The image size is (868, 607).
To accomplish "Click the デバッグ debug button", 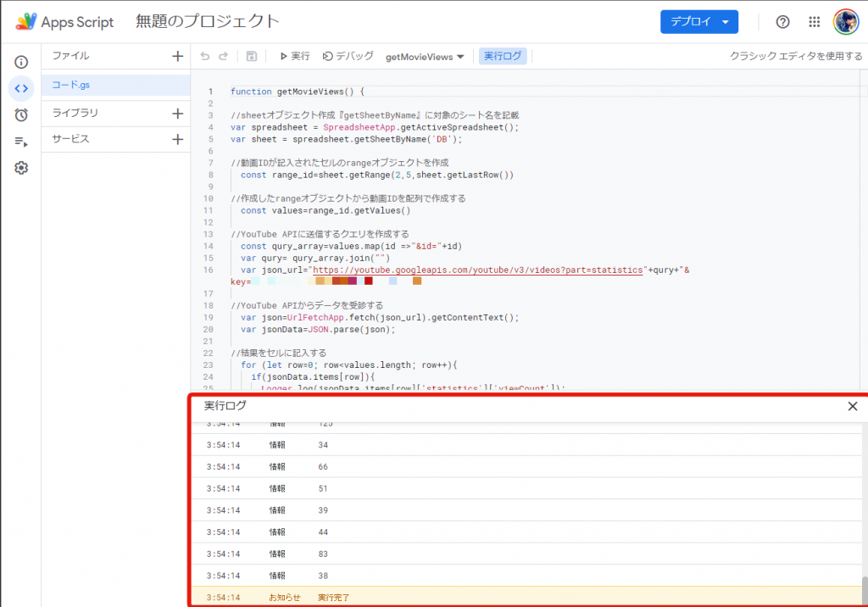I will coord(348,57).
